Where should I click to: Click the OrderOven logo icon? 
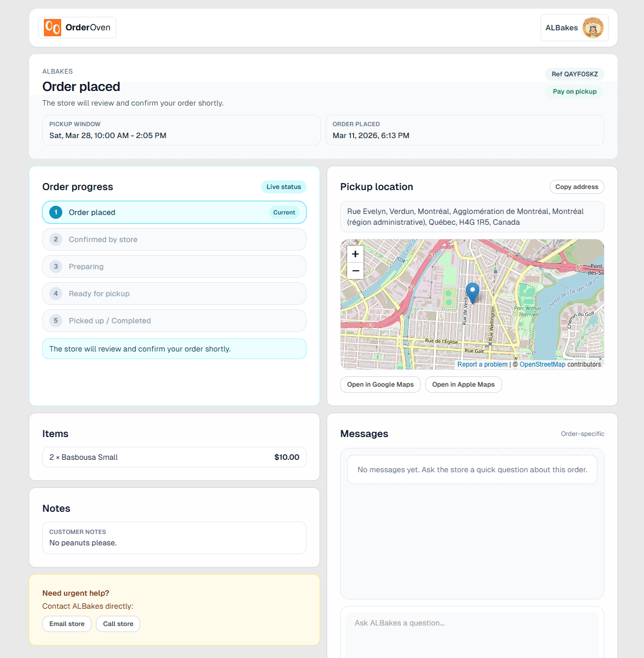(x=52, y=27)
